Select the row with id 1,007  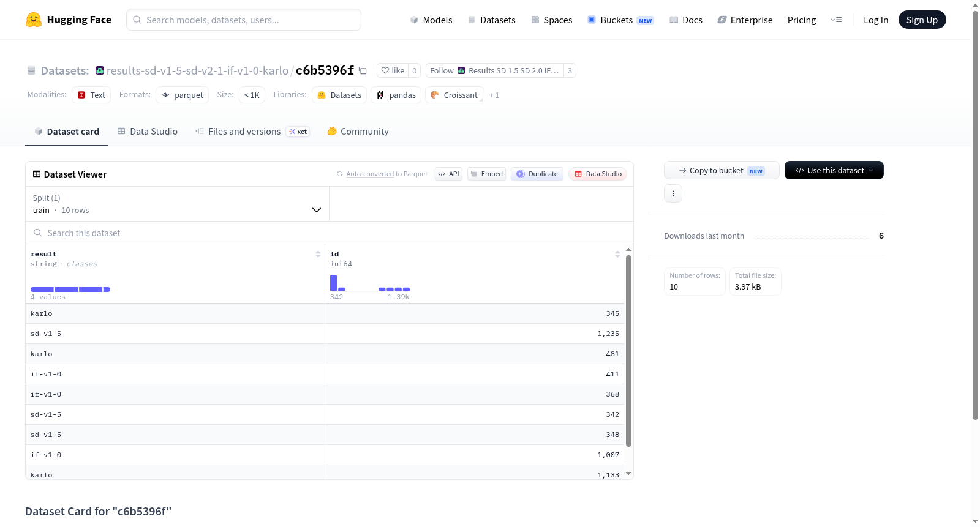click(x=325, y=455)
